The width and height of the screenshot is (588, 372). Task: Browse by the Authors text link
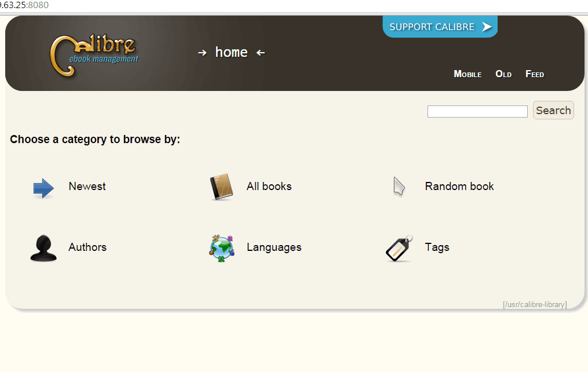tap(87, 247)
